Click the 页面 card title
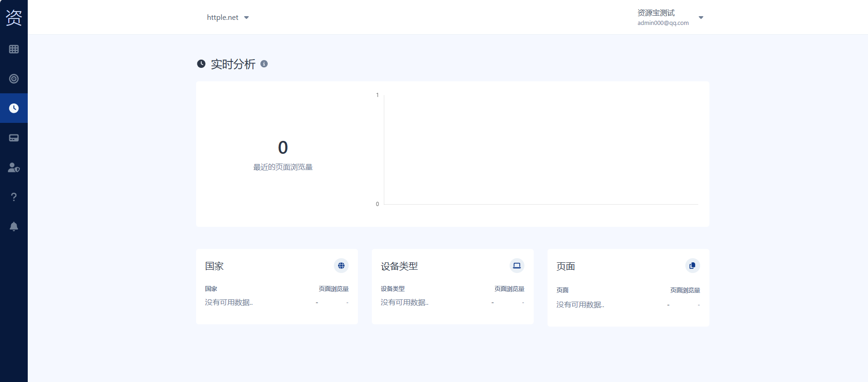Screen dimensions: 868x382 click(566, 266)
